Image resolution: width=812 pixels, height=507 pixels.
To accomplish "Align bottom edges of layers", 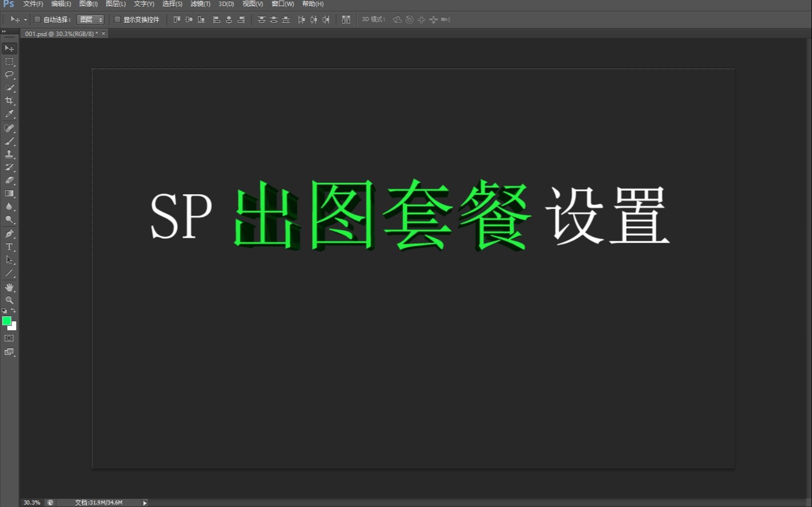I will [201, 20].
